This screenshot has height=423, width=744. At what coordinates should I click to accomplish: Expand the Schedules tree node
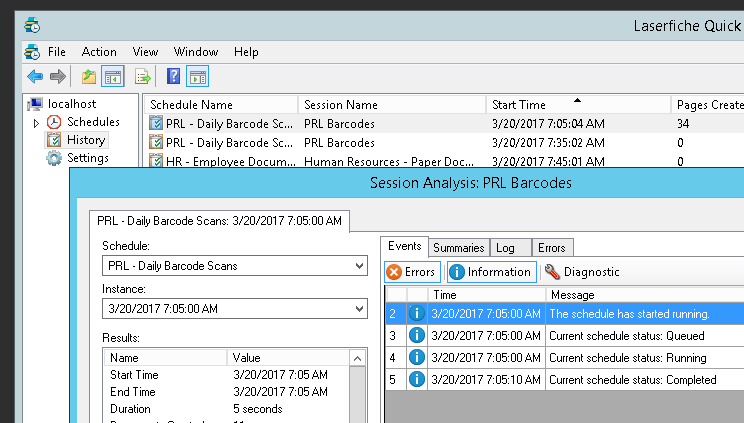(36, 123)
